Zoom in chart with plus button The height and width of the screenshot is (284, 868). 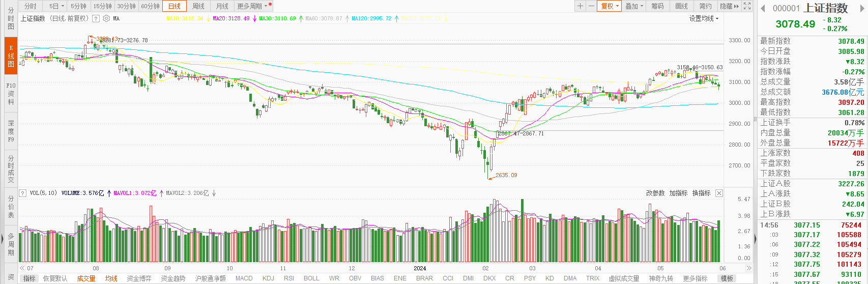[x=580, y=6]
